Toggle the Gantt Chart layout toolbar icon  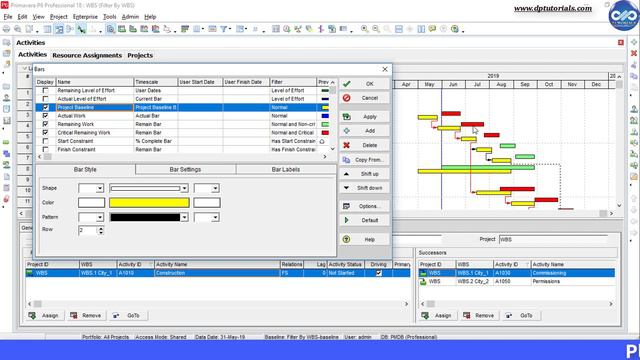click(59, 29)
